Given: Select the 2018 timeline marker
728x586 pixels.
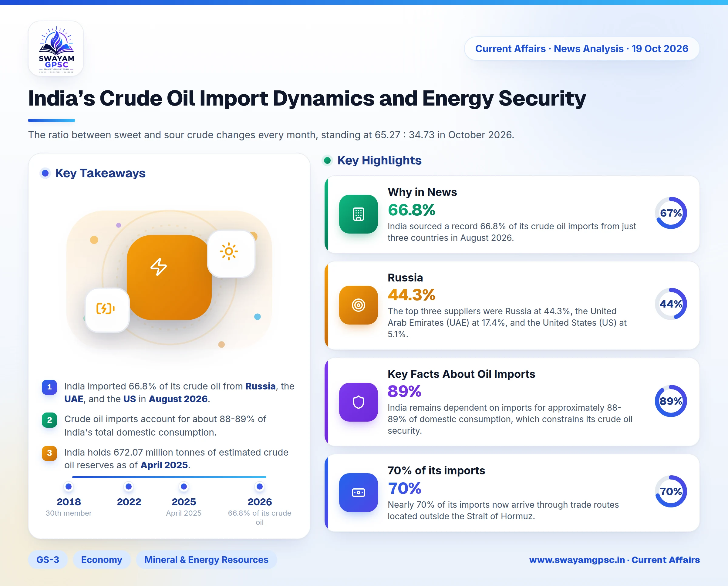Looking at the screenshot, I should pos(69,487).
